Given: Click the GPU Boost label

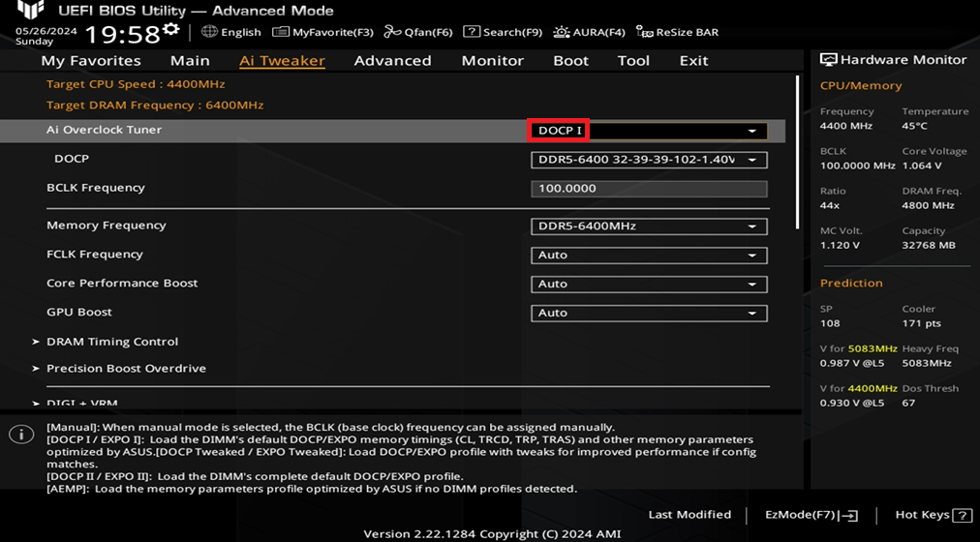Looking at the screenshot, I should (x=79, y=313).
